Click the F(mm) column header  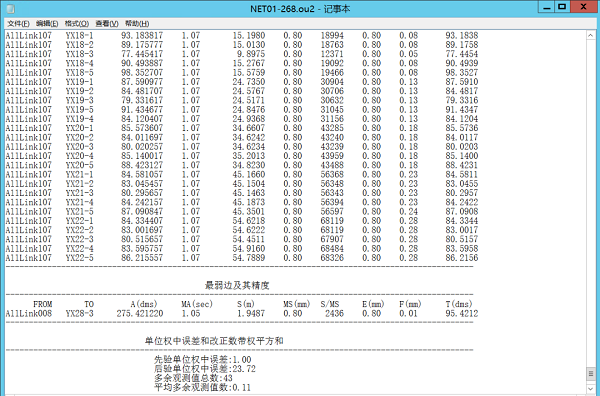pyautogui.click(x=410, y=304)
